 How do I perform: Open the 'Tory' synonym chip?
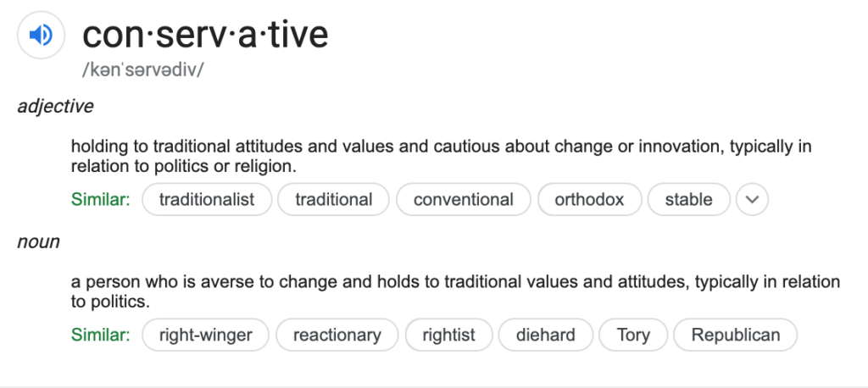pyautogui.click(x=633, y=335)
